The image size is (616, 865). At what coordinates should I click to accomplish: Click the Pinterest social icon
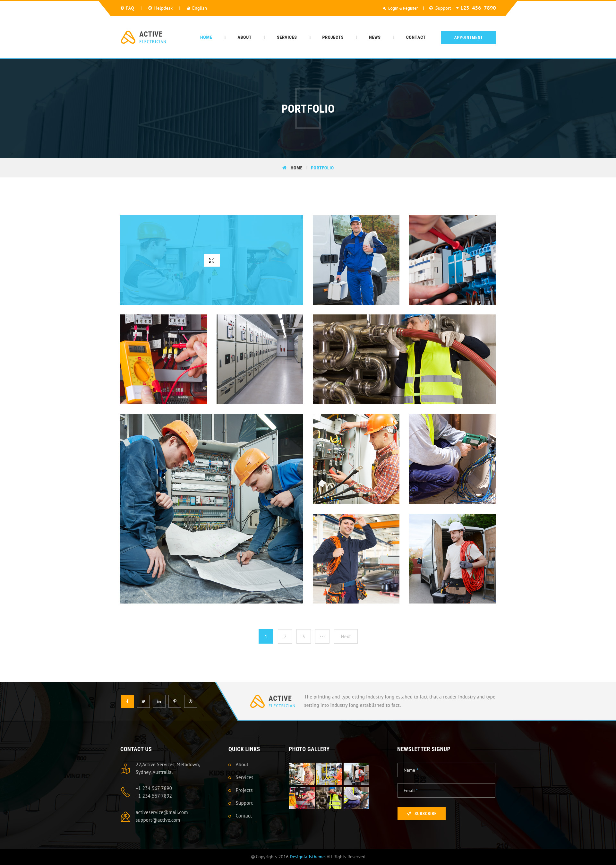pos(175,701)
